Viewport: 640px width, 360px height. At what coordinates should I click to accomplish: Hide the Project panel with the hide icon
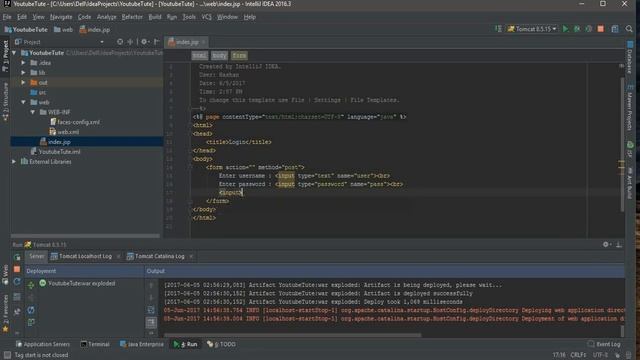(156, 42)
